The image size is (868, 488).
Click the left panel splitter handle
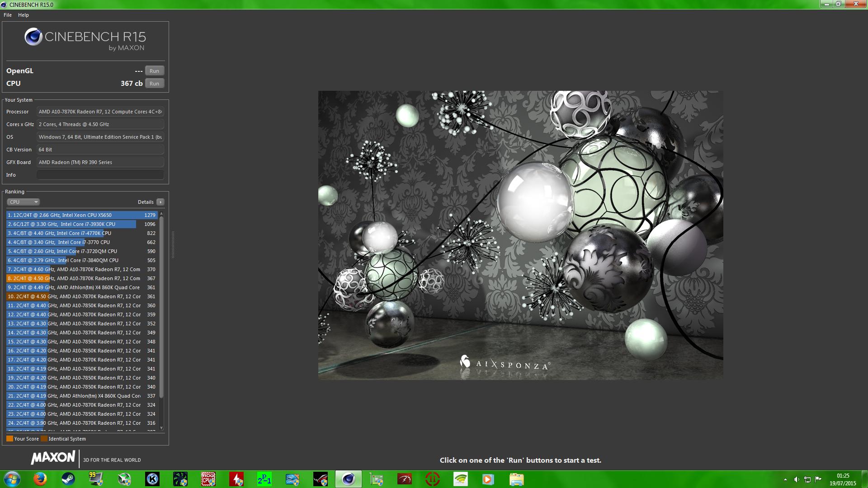[173, 244]
